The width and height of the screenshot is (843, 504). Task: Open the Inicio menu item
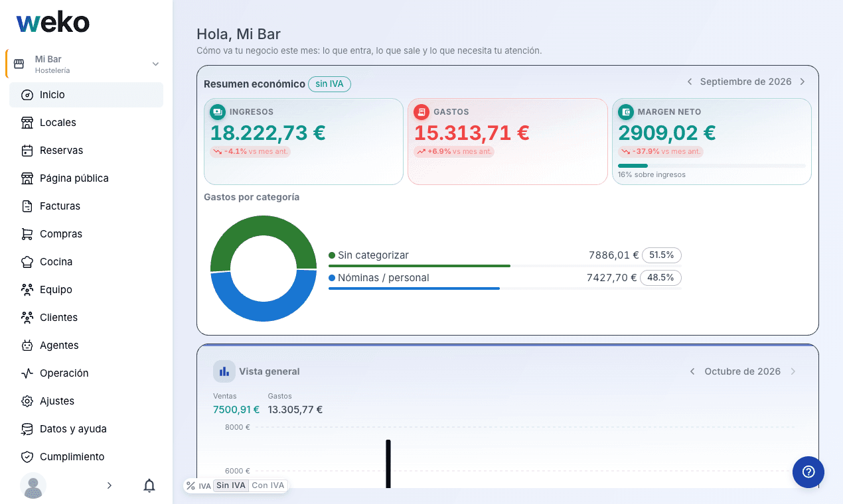tap(86, 95)
